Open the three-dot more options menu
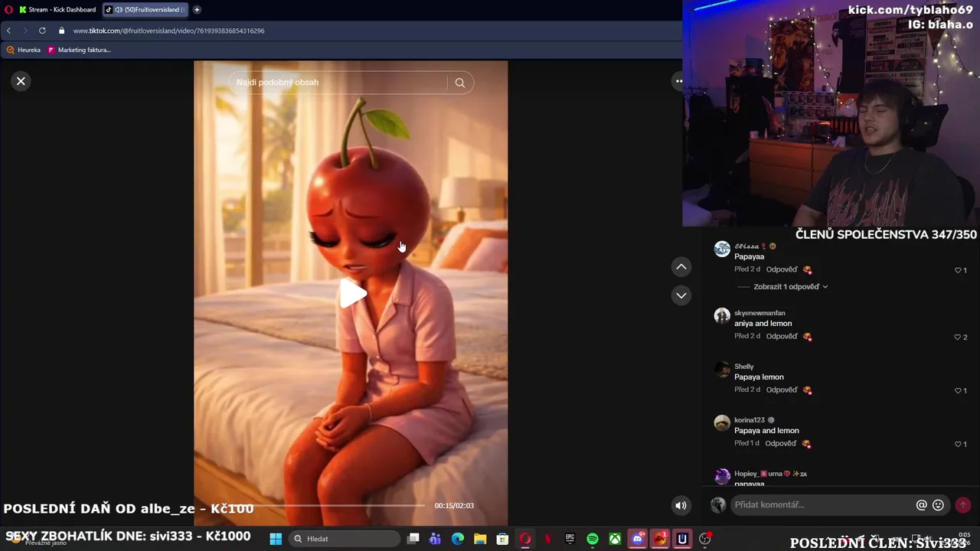 (678, 81)
